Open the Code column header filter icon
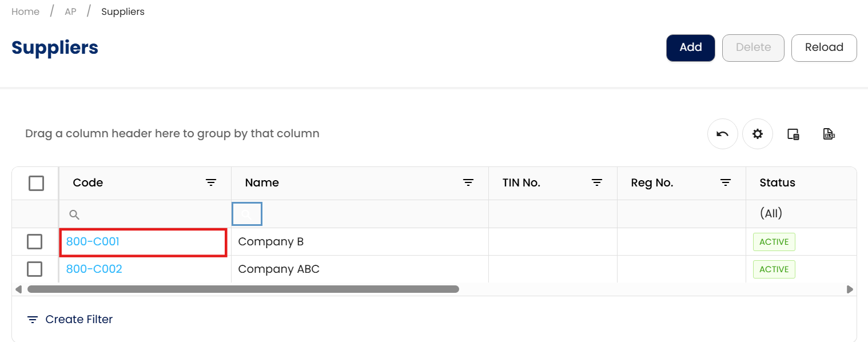 pyautogui.click(x=211, y=183)
